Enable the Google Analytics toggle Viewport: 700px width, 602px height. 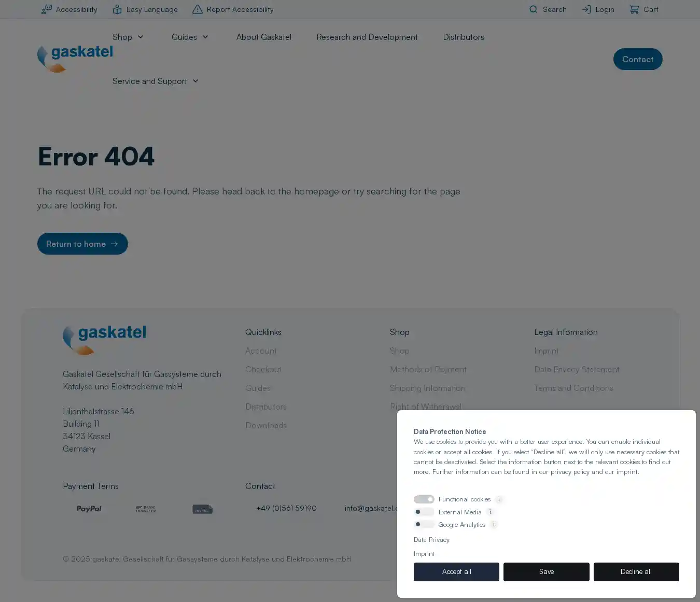424,524
